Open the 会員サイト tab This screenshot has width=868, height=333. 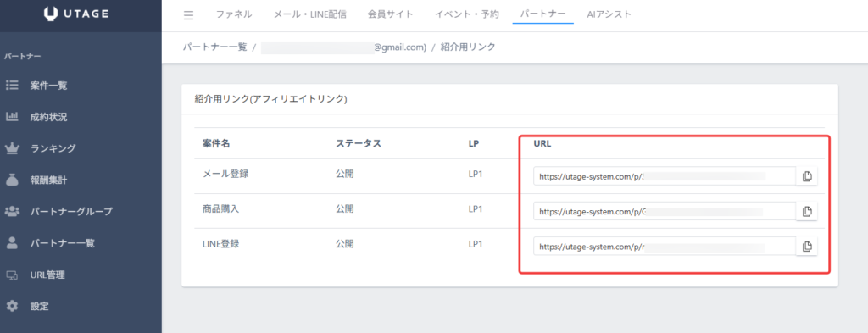coord(390,14)
